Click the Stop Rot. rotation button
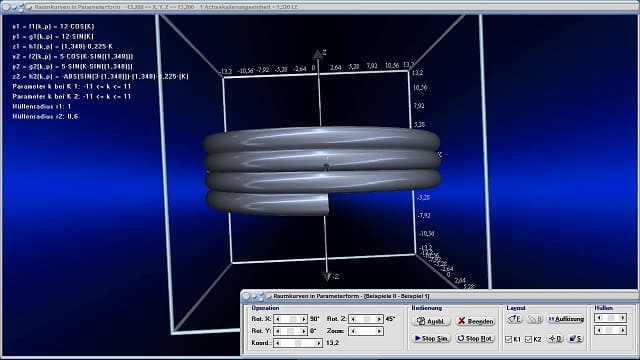This screenshot has height=360, width=640. coord(476,338)
